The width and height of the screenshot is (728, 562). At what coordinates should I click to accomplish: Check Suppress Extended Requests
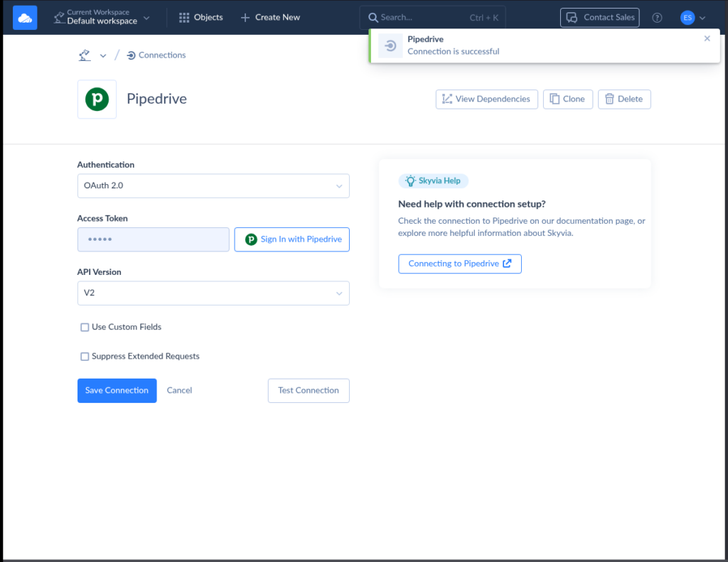[85, 357]
